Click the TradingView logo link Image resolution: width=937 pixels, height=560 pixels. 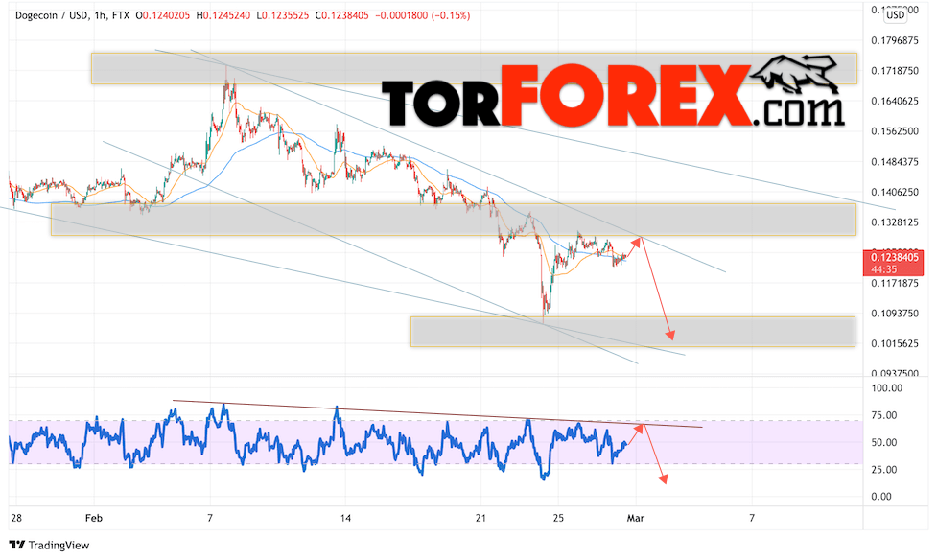point(50,545)
